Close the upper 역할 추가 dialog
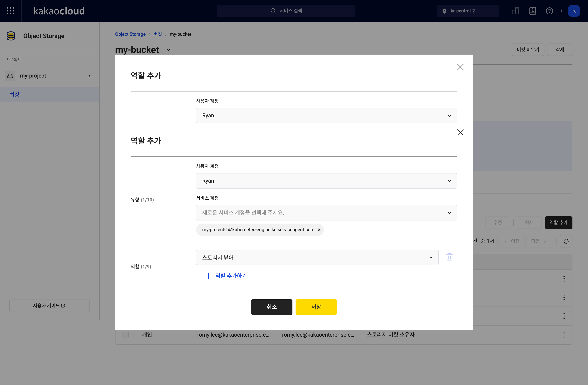Image resolution: width=588 pixels, height=385 pixels. click(460, 67)
